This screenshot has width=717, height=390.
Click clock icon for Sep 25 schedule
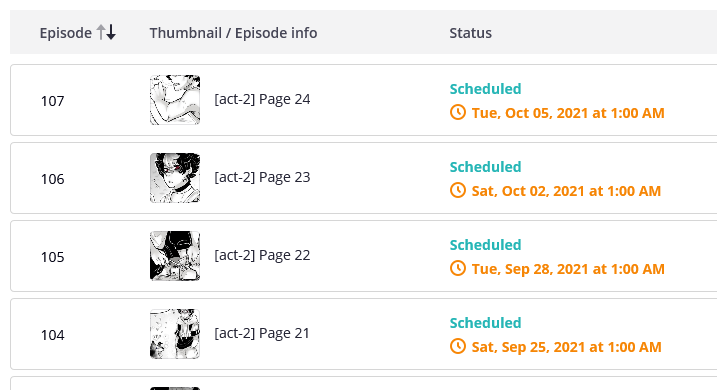(458, 346)
